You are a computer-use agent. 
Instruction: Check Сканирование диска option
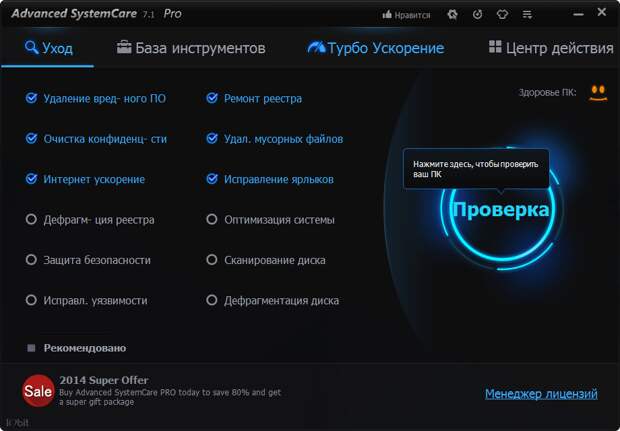[x=212, y=260]
